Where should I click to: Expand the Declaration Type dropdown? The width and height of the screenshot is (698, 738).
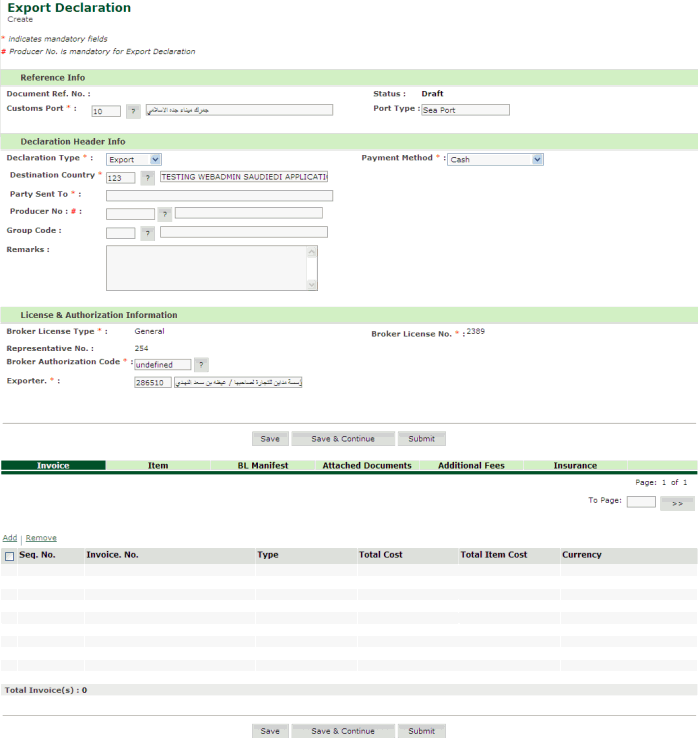tap(134, 159)
